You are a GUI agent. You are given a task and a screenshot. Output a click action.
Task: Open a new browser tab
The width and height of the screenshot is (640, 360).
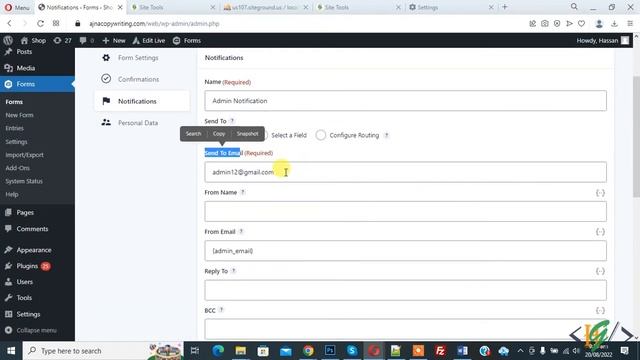pos(505,7)
